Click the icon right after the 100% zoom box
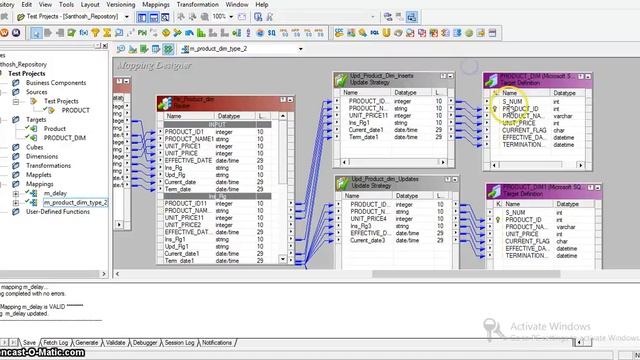Viewport: 640px width, 360px height. [242, 17]
